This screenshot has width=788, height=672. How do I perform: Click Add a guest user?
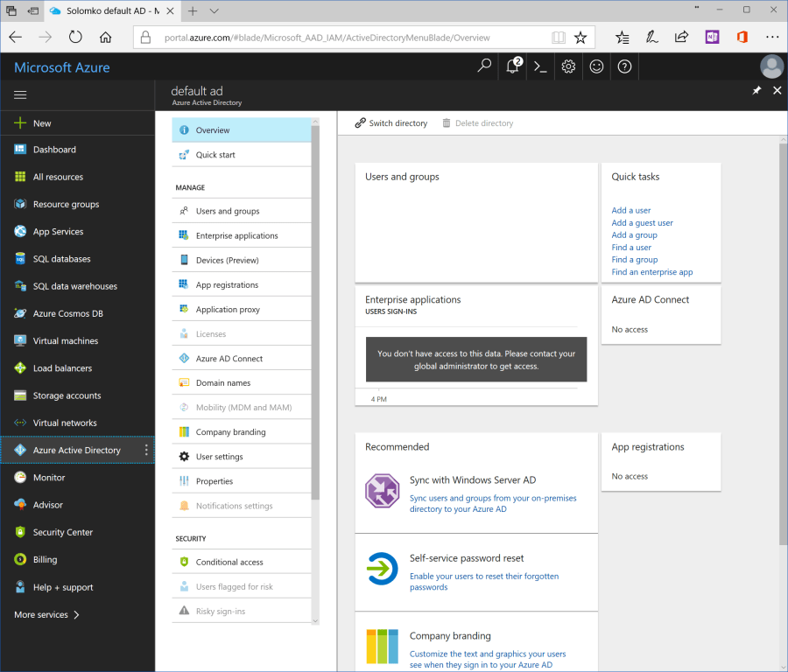(642, 222)
